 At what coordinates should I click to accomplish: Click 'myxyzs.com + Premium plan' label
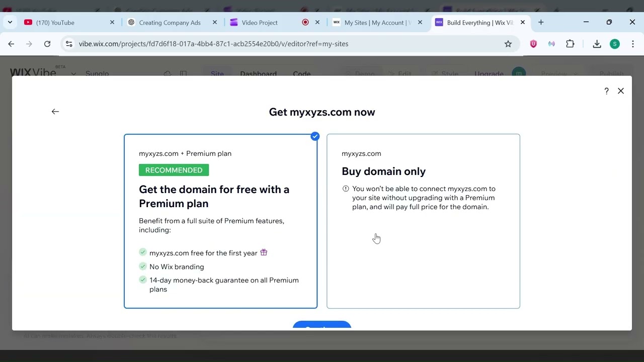[185, 153]
